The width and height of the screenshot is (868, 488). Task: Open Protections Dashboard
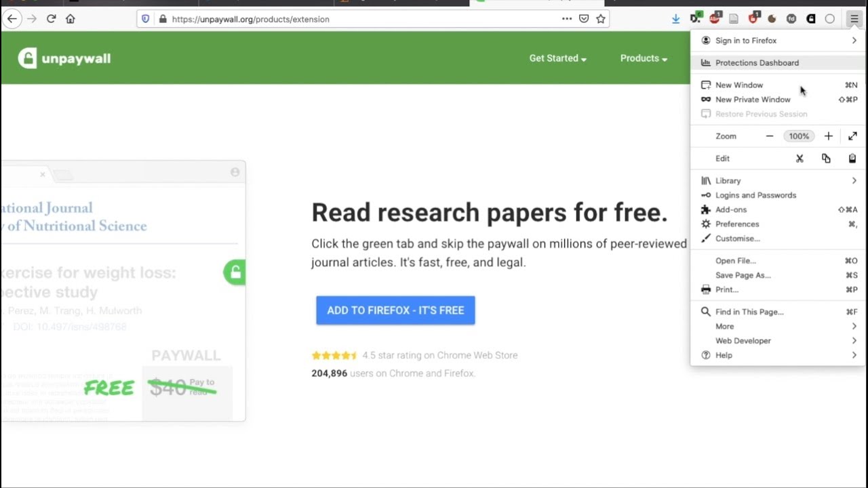pos(778,63)
